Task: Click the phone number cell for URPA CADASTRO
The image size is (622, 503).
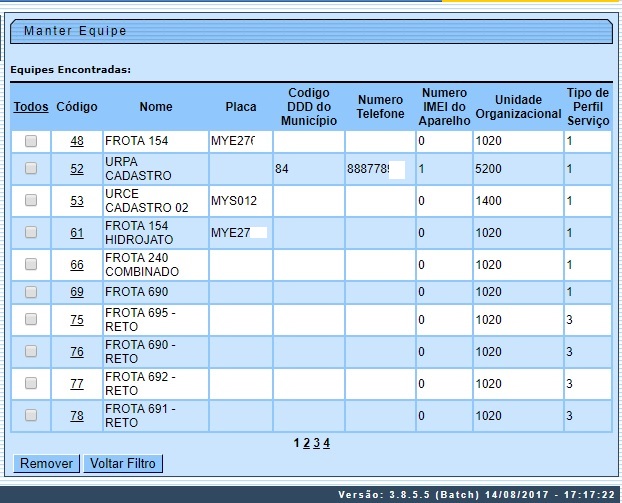Action: click(x=378, y=169)
